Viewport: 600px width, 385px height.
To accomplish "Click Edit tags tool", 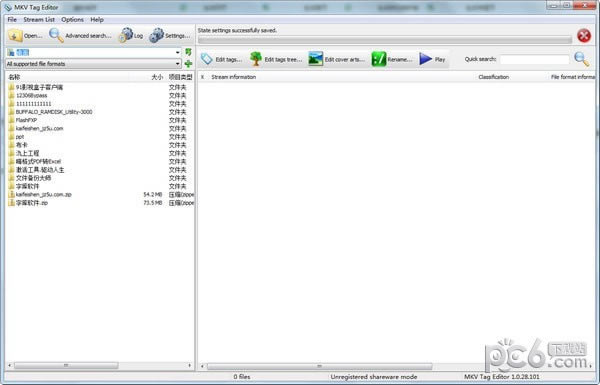I will (221, 59).
